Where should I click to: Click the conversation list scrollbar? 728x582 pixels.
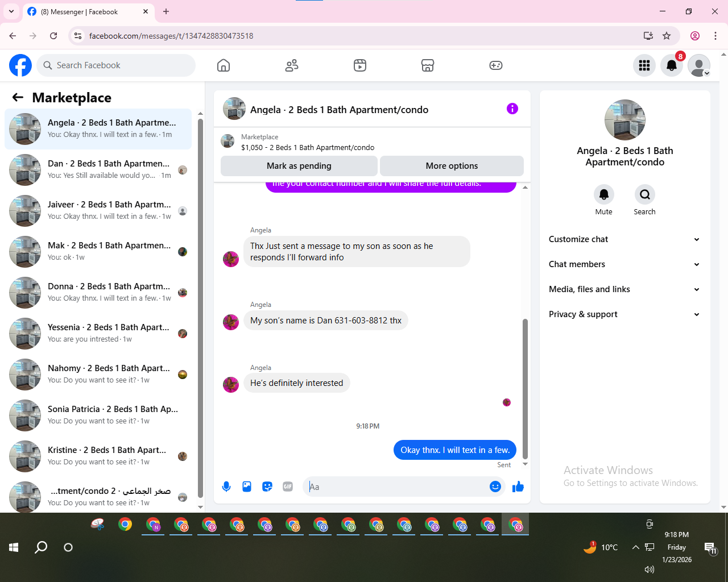[200, 307]
